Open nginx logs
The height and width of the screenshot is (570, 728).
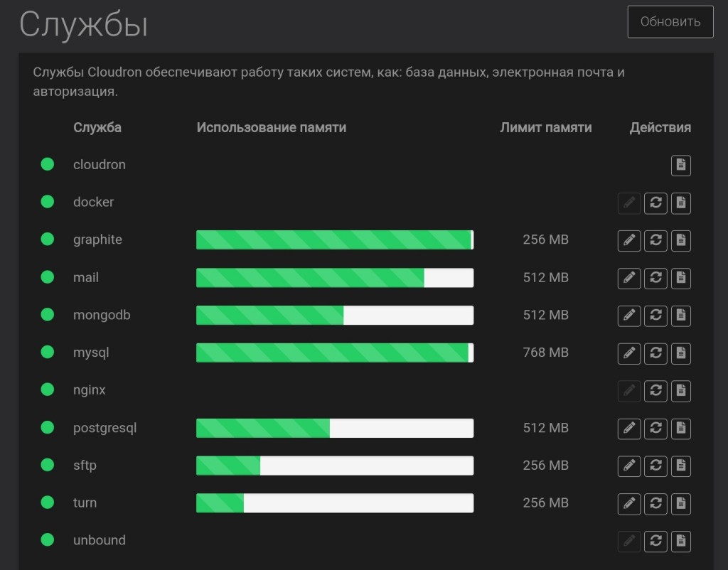680,392
